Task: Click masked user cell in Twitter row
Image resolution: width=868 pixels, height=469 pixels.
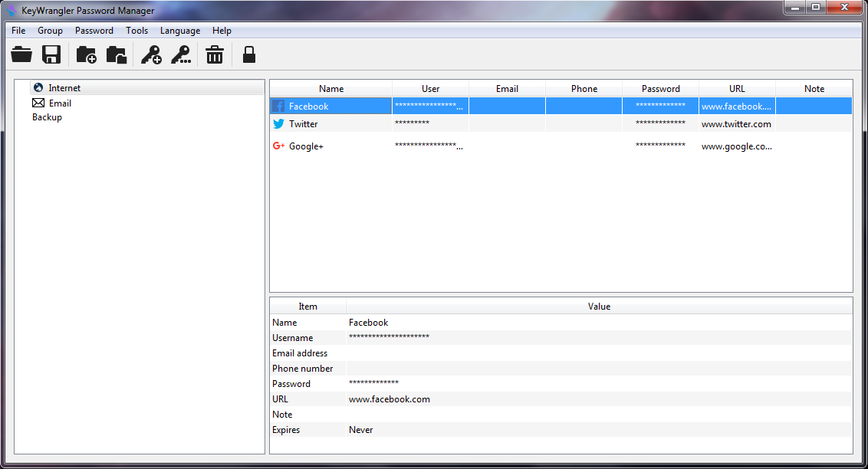Action: [430, 123]
